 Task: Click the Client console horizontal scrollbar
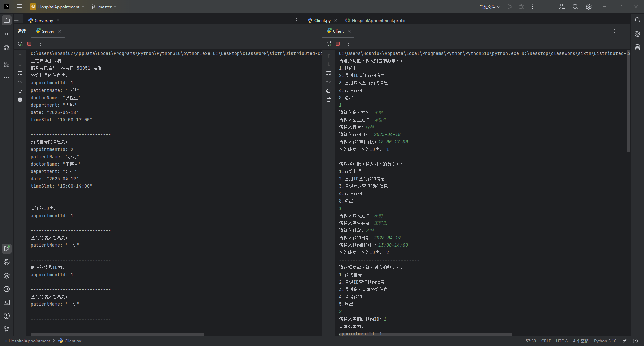[x=425, y=334]
